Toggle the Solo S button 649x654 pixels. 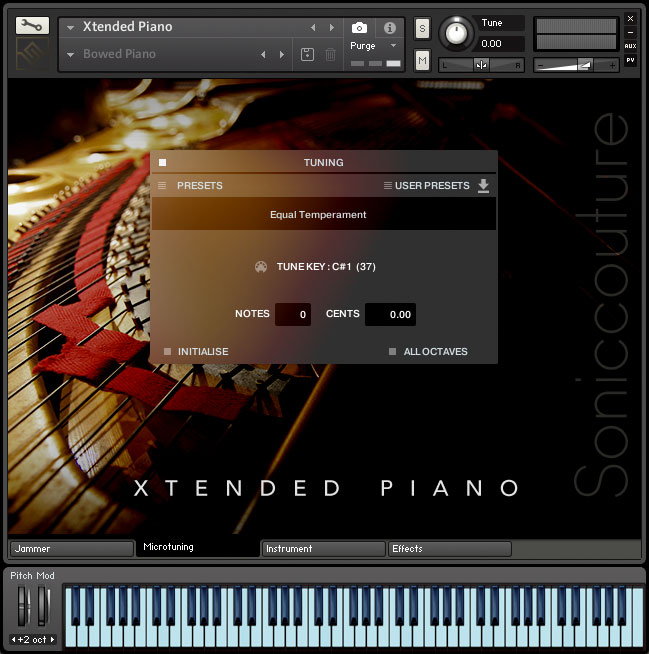coord(422,29)
